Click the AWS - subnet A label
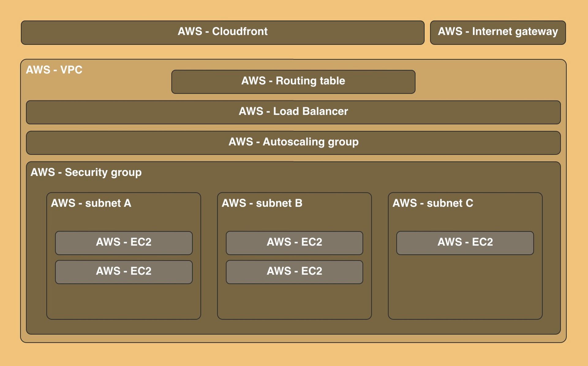Image resolution: width=588 pixels, height=366 pixels. [x=91, y=203]
